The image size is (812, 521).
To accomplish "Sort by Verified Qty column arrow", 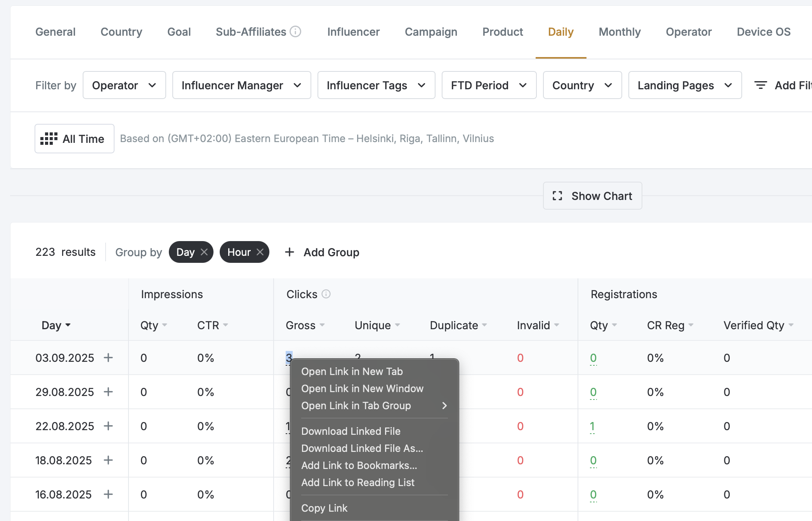I will pyautogui.click(x=791, y=325).
